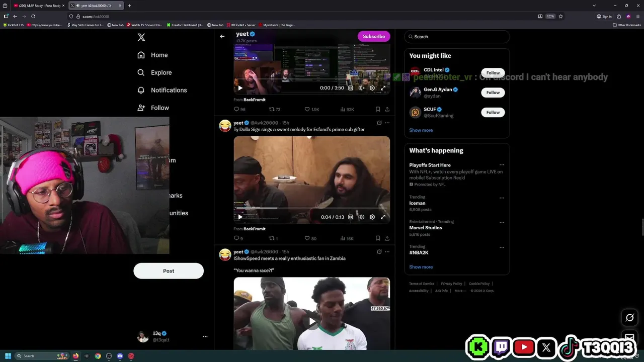Go back using the profile back arrow
644x362 pixels.
[222, 36]
